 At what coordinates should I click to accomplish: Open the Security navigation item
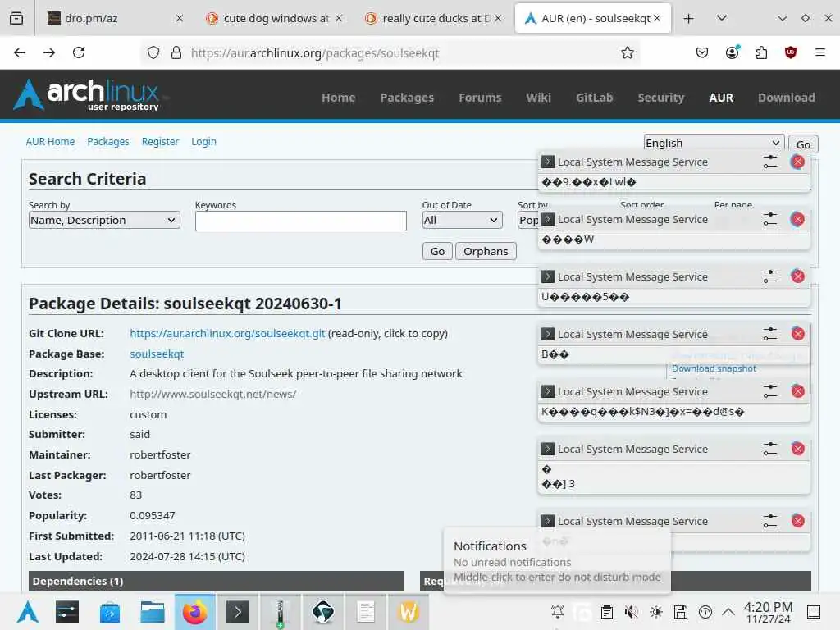point(660,98)
